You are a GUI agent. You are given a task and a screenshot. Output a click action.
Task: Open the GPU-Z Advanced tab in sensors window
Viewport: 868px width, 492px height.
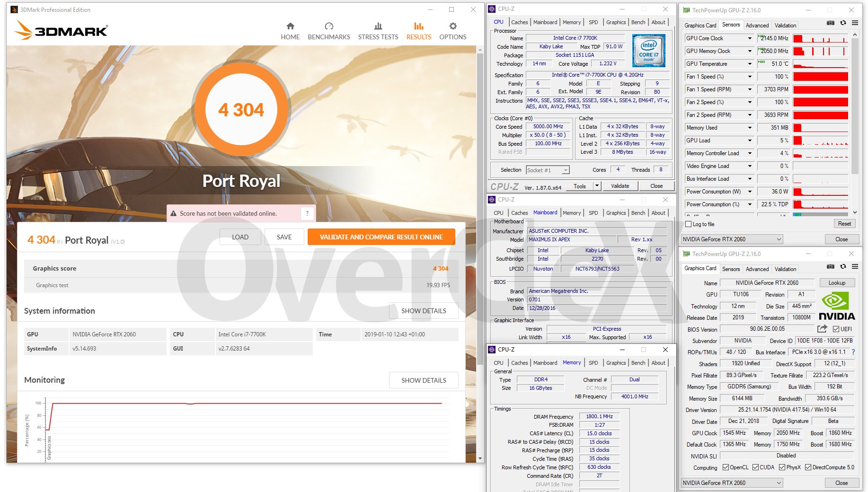(757, 26)
